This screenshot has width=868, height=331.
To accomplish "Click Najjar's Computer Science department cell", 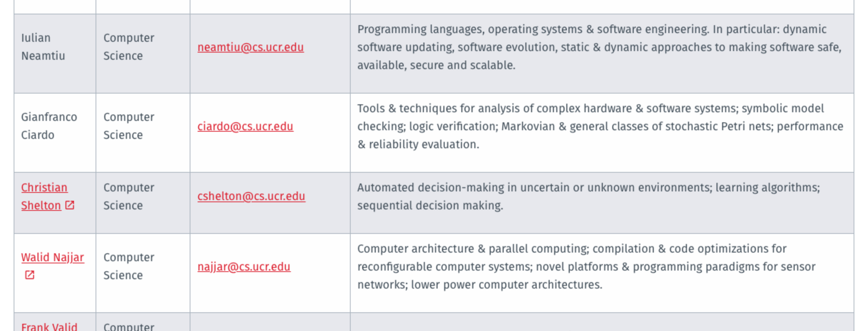I will click(x=143, y=273).
